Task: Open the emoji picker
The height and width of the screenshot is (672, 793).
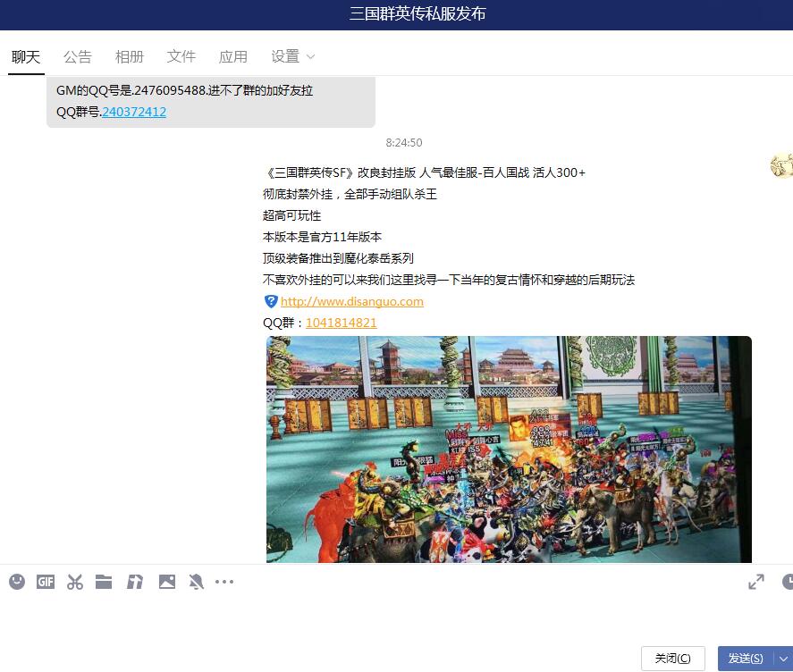Action: (17, 582)
